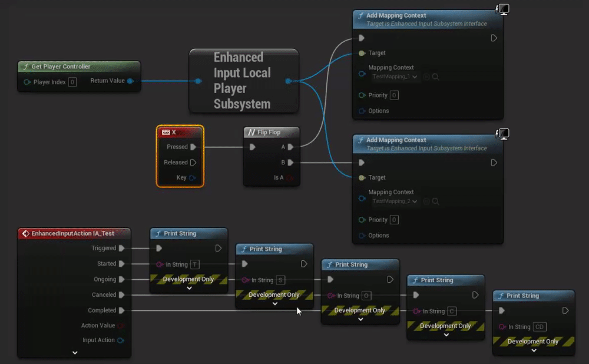
Task: Expand IA_Test node advanced pins chevron
Action: pyautogui.click(x=75, y=353)
